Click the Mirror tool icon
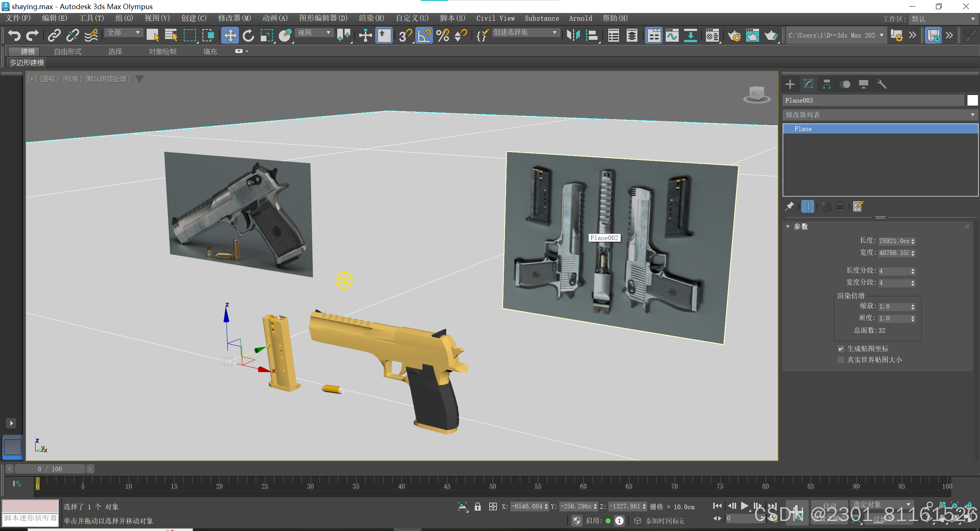 [573, 36]
